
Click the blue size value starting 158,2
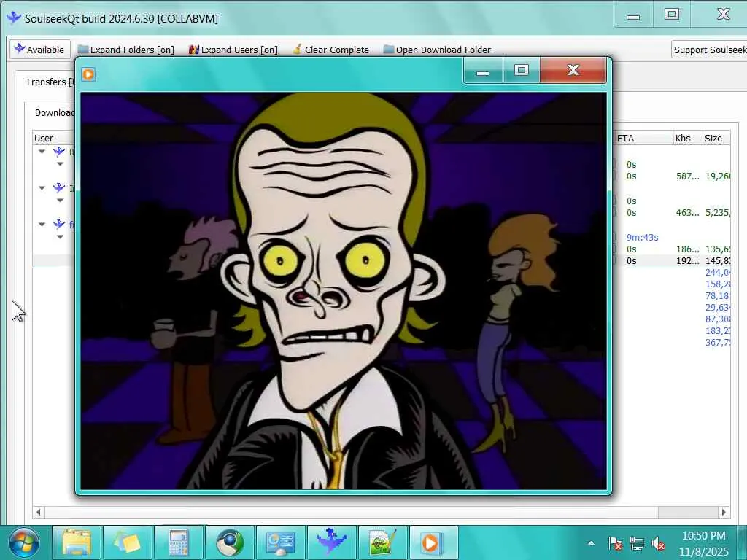tap(718, 284)
